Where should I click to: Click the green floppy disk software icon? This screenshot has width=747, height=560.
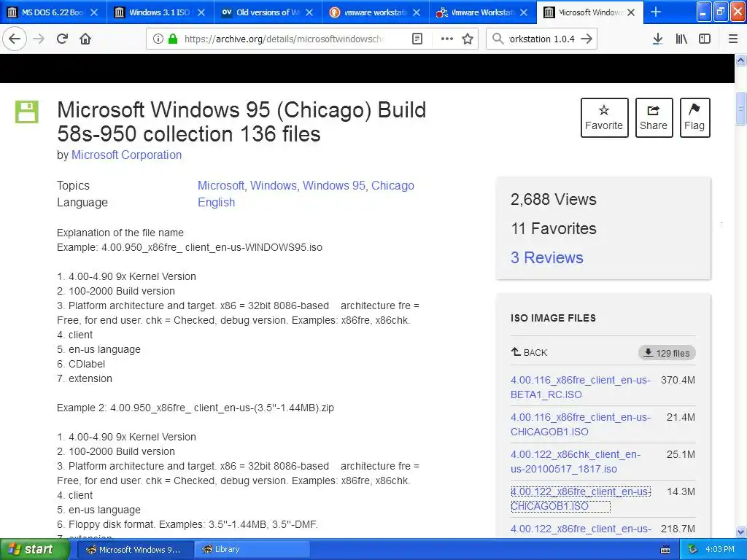(27, 112)
